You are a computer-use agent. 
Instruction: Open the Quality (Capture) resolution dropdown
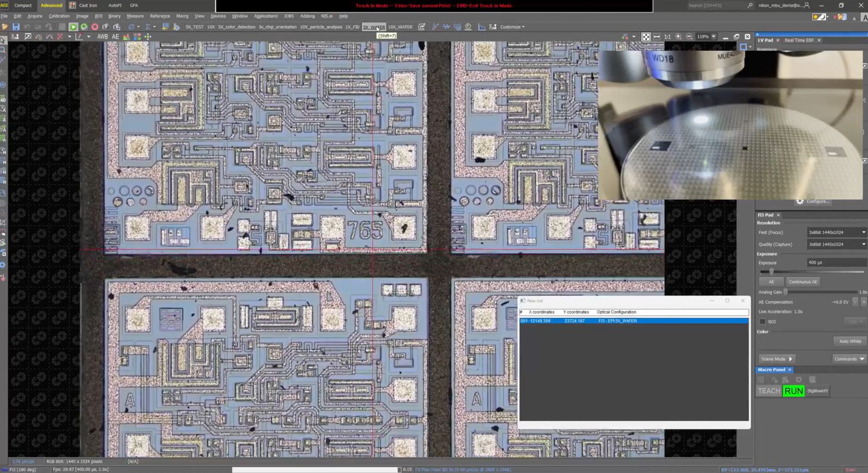[x=837, y=244]
